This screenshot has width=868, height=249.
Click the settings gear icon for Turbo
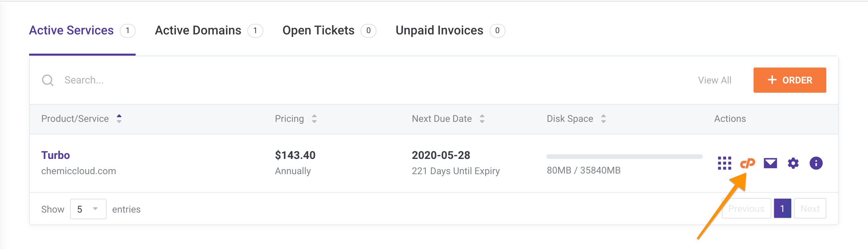click(793, 163)
